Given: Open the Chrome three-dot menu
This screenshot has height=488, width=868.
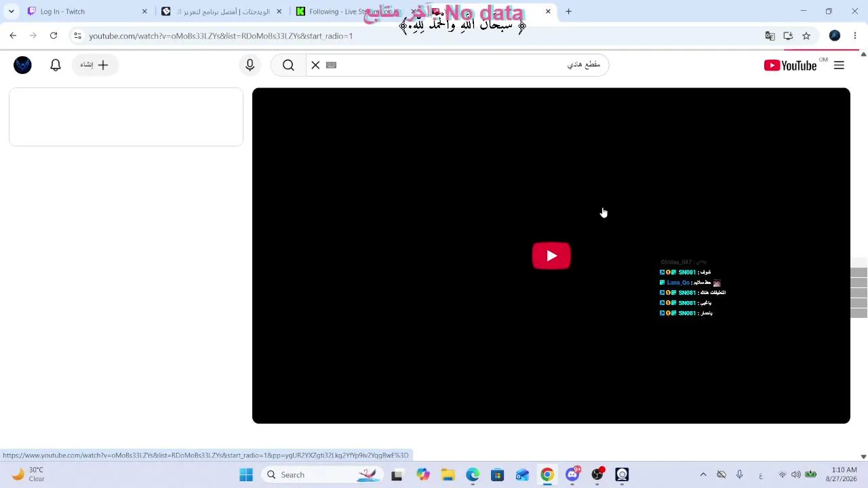Looking at the screenshot, I should coord(855,36).
